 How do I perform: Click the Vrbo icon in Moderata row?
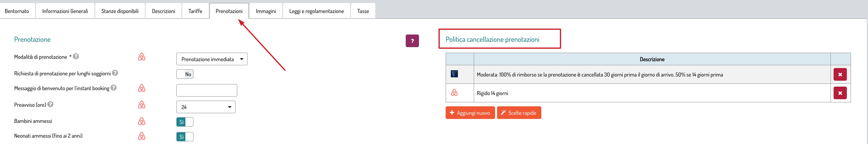pyautogui.click(x=454, y=74)
